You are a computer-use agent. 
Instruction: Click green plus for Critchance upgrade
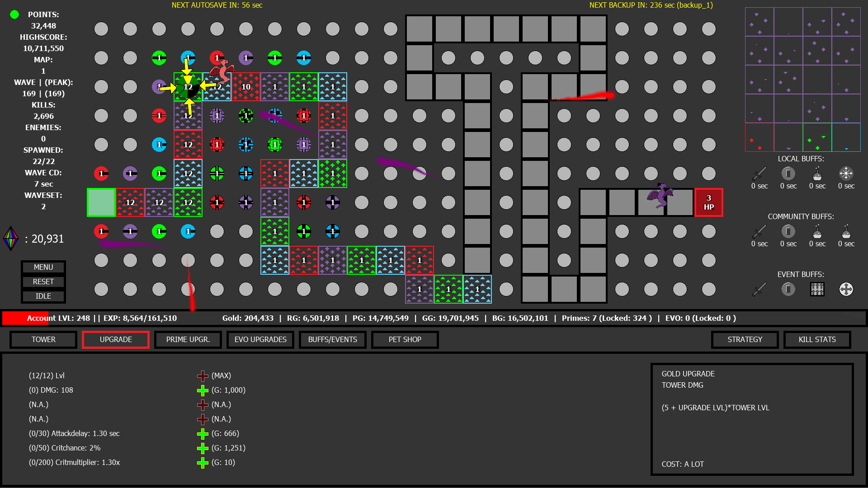(x=203, y=448)
